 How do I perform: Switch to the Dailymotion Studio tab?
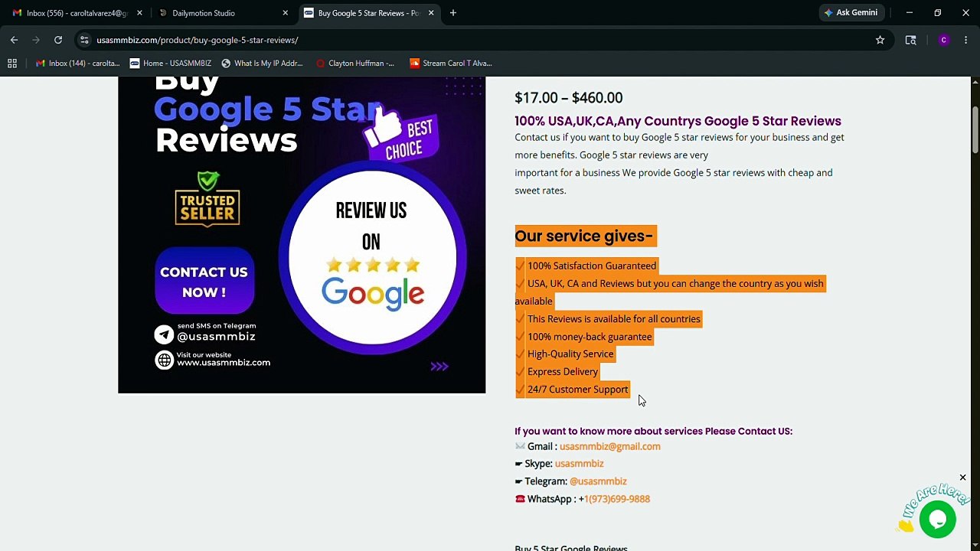click(222, 13)
